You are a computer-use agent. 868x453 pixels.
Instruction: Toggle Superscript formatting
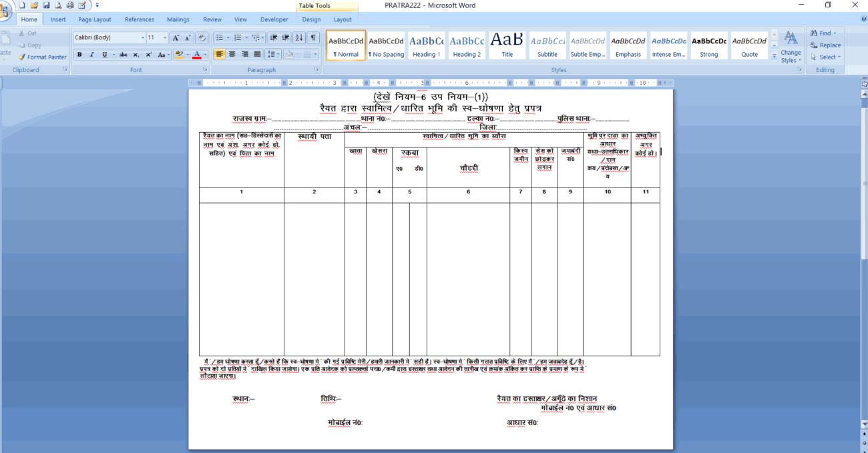point(148,55)
